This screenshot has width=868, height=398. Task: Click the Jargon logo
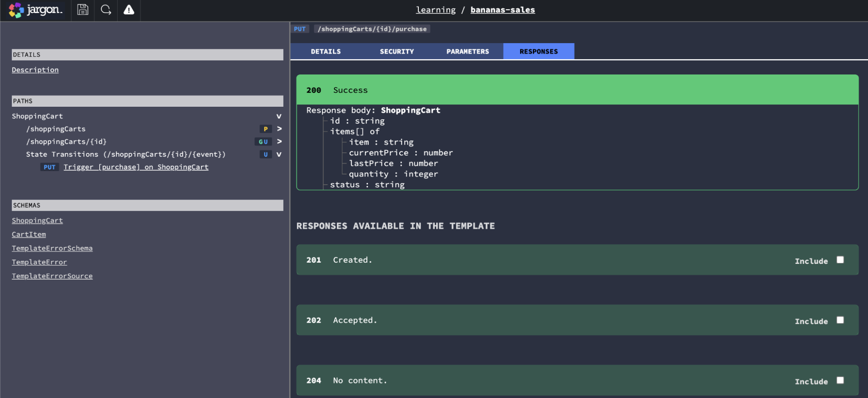[36, 10]
